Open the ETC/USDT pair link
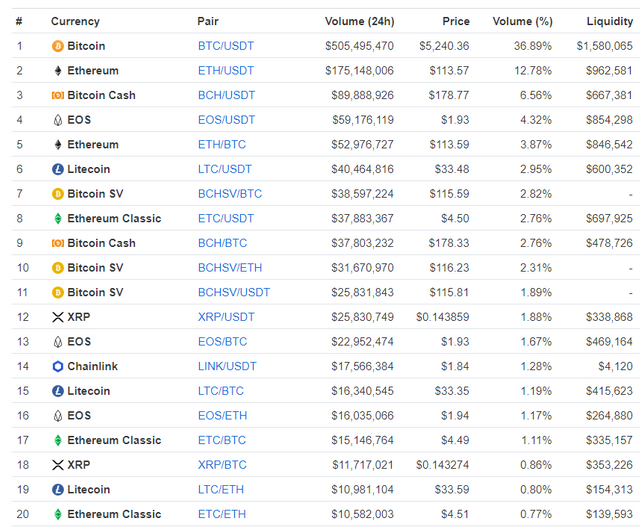 pos(226,218)
